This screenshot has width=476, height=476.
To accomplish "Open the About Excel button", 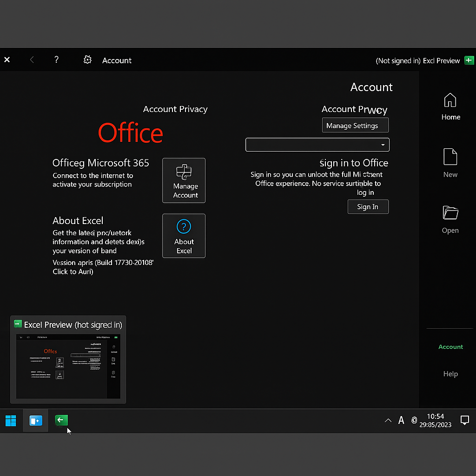I will (184, 236).
